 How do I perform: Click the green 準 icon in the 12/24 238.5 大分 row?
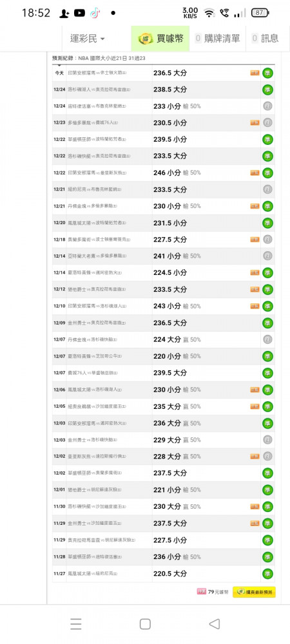(268, 90)
